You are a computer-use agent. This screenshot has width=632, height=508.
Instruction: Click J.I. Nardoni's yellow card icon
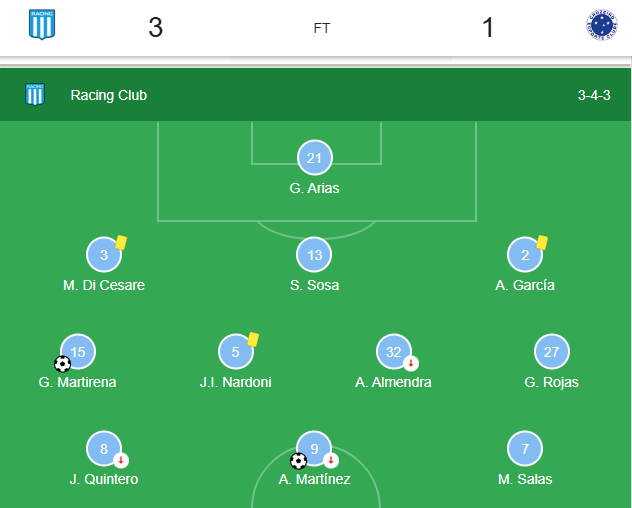[253, 339]
